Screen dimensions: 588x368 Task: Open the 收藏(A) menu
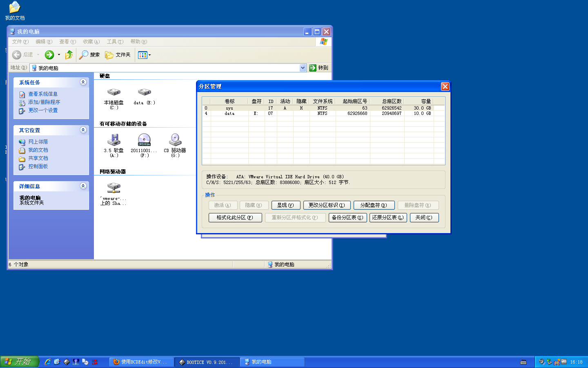click(91, 42)
